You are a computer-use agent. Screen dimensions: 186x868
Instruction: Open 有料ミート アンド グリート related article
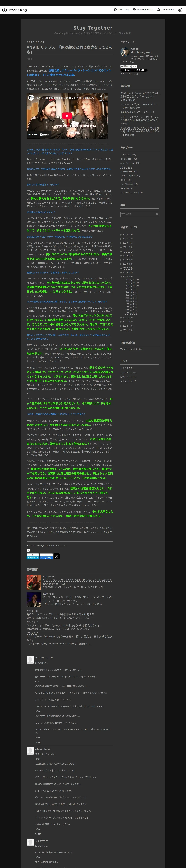[60, 614]
